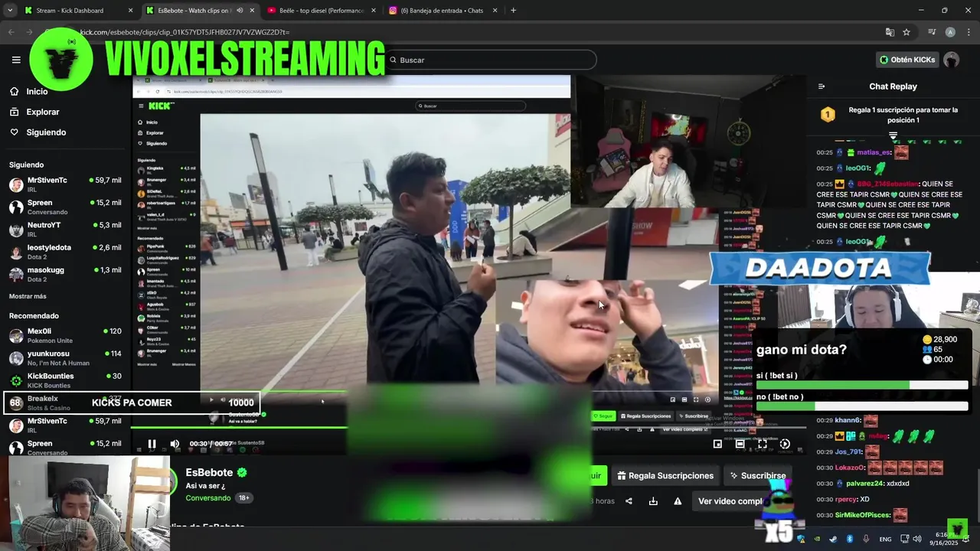Download the clip with the download icon
The width and height of the screenshot is (980, 551).
point(653,501)
